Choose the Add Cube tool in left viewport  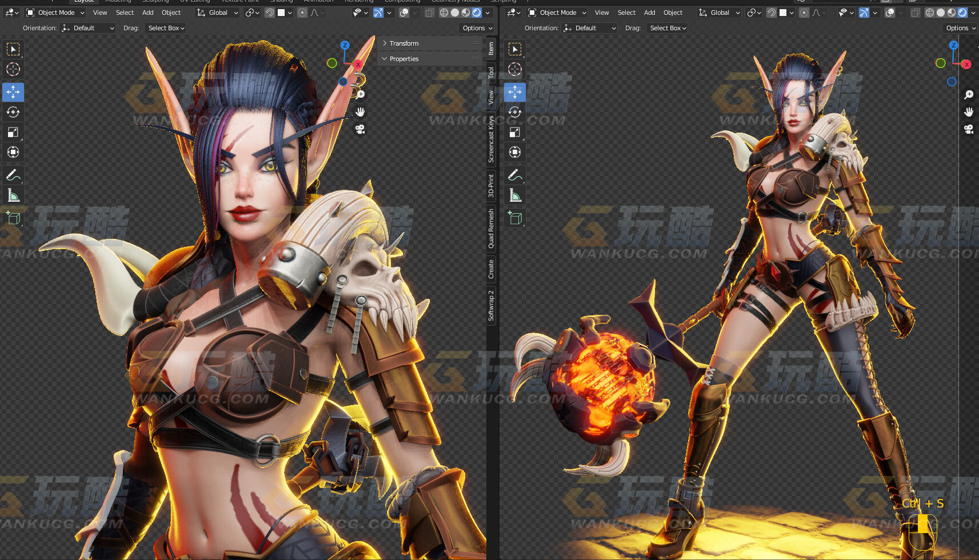[13, 218]
